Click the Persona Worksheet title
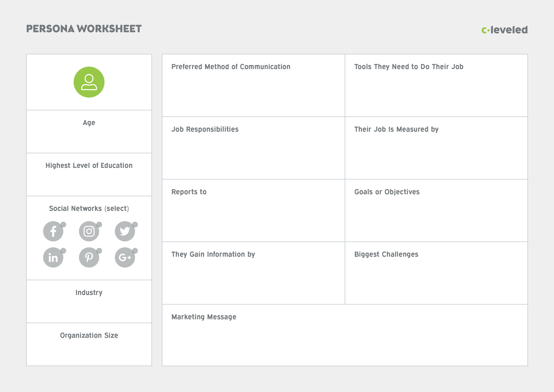This screenshot has height=392, width=554. click(x=84, y=29)
